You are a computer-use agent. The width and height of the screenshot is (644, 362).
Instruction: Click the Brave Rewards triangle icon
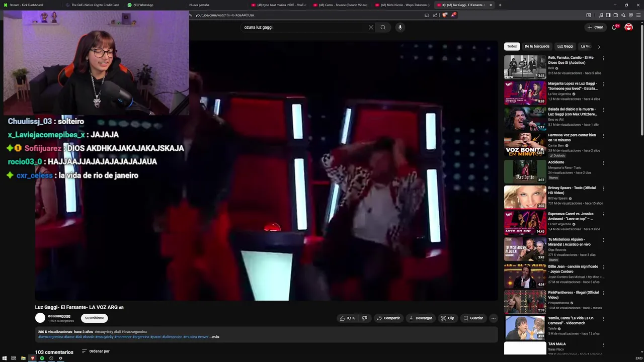coord(453,15)
